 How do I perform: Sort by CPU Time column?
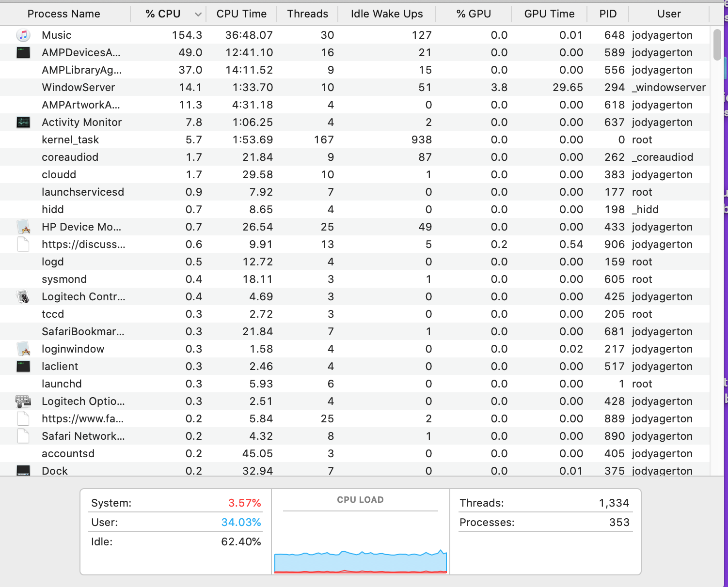pos(241,14)
